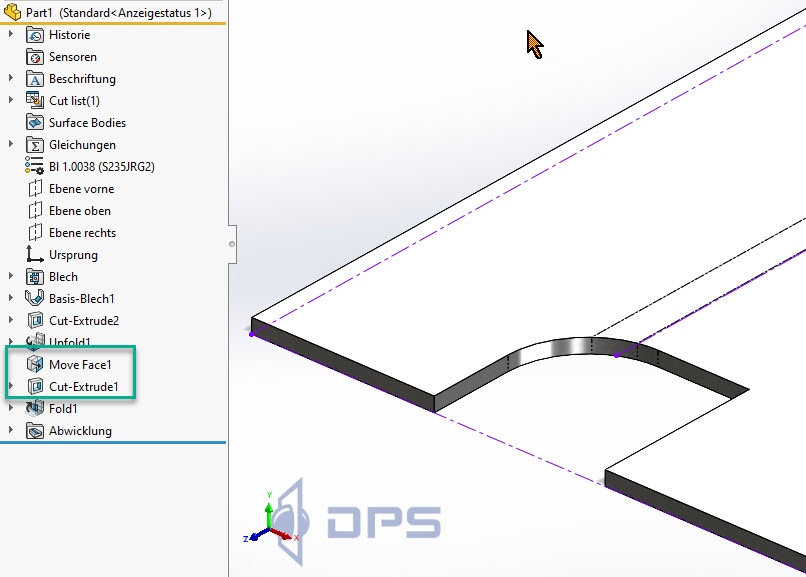Expand the Fold1 feature

click(11, 408)
